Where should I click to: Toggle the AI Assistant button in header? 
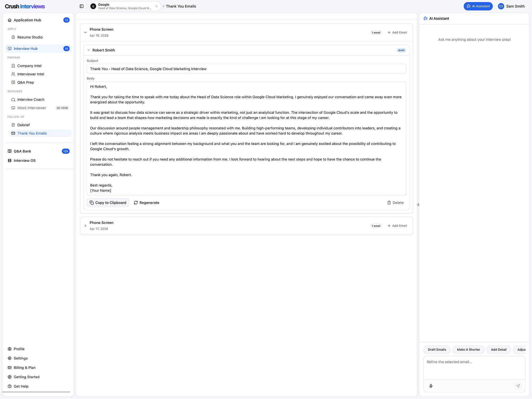click(x=478, y=6)
